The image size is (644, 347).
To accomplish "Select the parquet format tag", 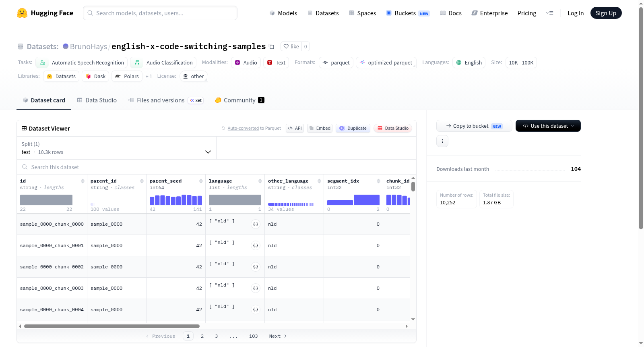I will [x=336, y=62].
